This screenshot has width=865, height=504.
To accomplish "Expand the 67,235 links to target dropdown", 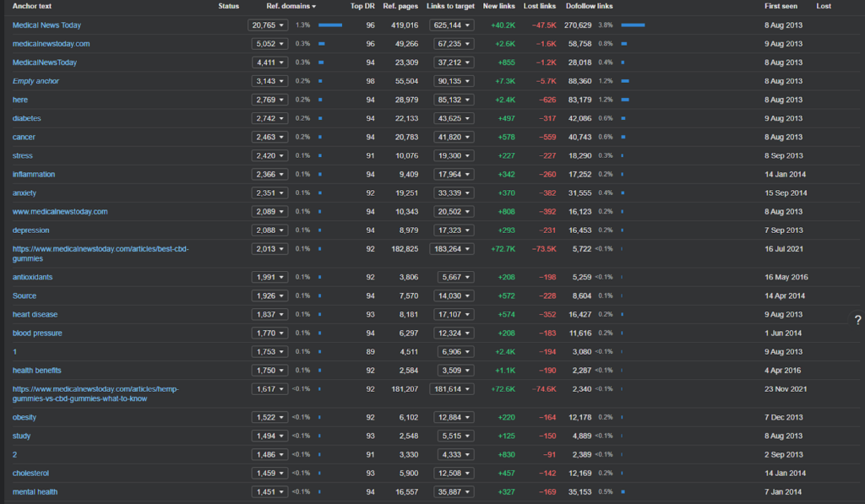I will click(454, 44).
